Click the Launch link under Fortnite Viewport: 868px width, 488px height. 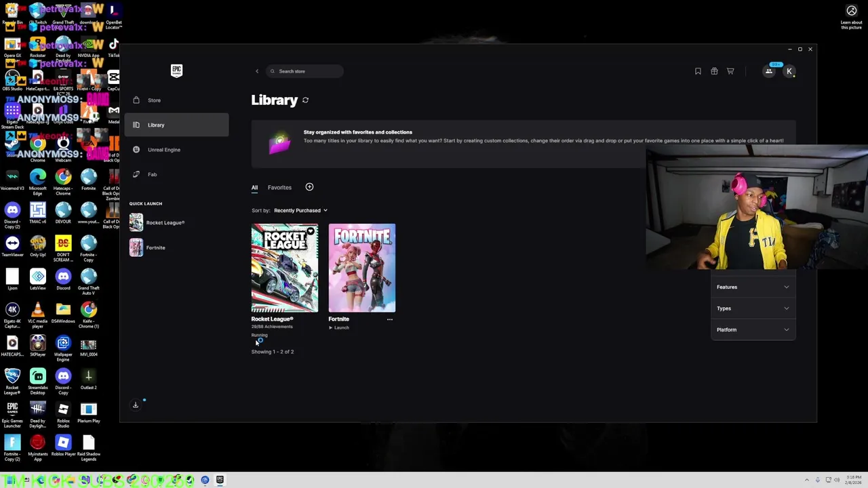click(x=338, y=328)
